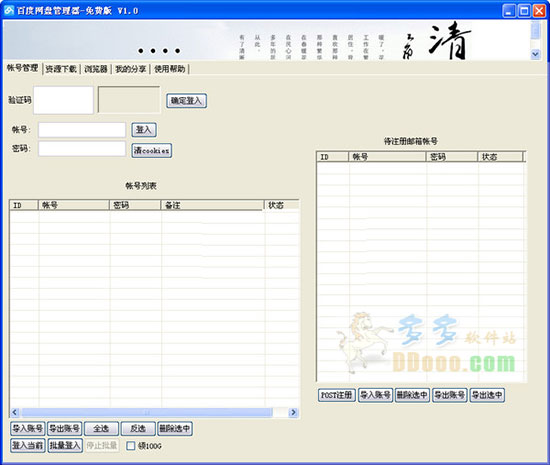Click 删除选中 under the account list
Screen dimensions: 550x465
[175, 429]
